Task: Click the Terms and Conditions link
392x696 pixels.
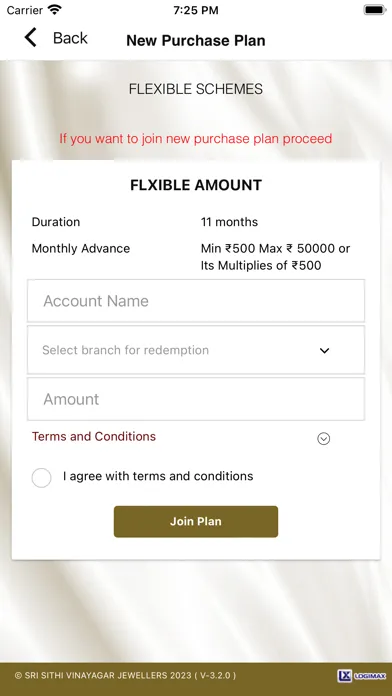Action: click(94, 436)
